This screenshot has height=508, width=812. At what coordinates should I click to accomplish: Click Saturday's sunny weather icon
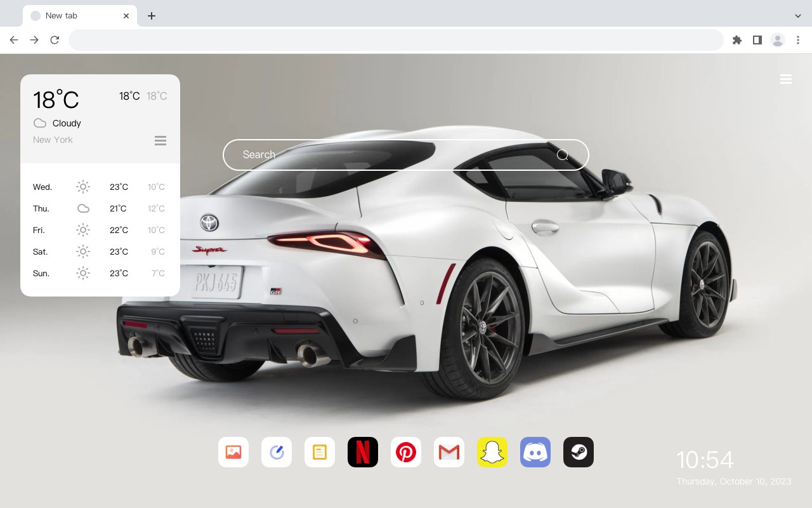coord(83,251)
